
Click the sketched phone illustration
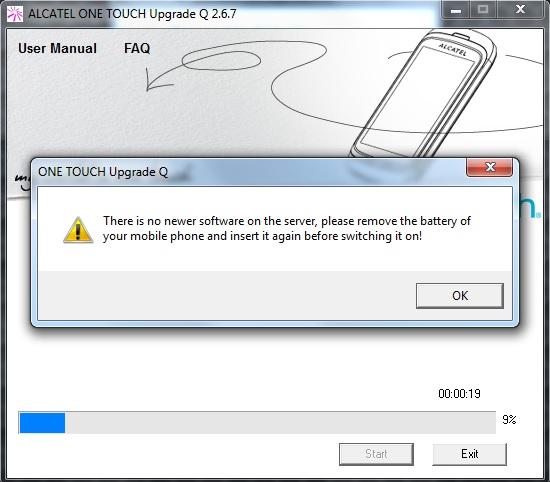click(423, 94)
